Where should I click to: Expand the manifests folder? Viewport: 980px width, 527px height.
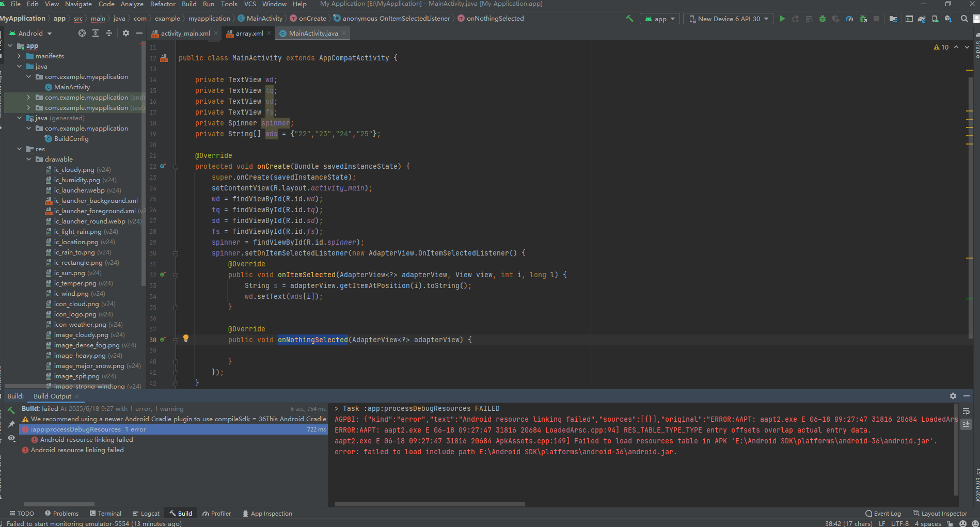tap(20, 56)
